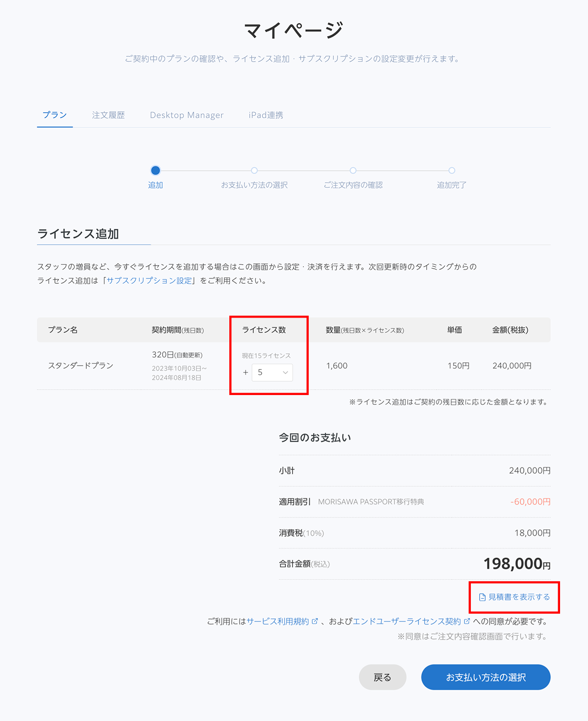The width and height of the screenshot is (588, 721).
Task: Click the 追加 step circle
Action: click(155, 171)
